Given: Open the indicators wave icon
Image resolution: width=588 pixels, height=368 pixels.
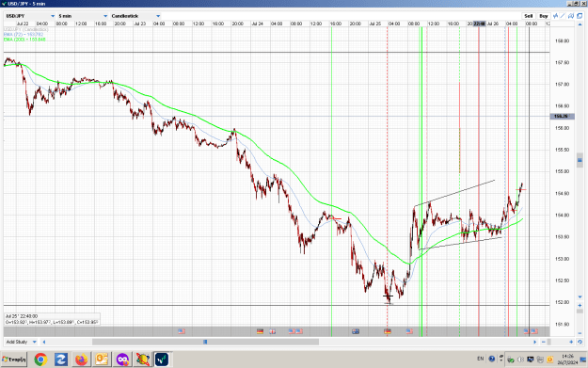Looking at the screenshot, I should tap(555, 16).
